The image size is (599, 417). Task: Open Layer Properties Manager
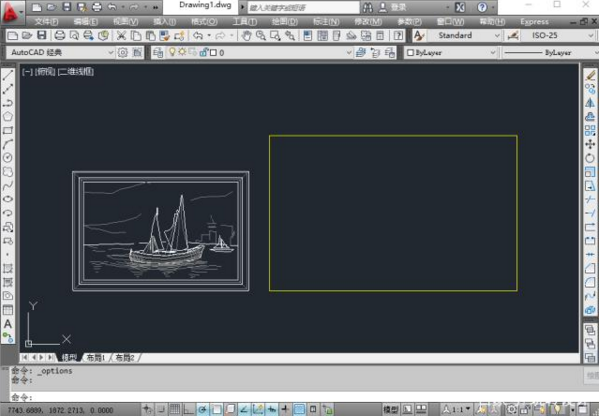click(157, 52)
